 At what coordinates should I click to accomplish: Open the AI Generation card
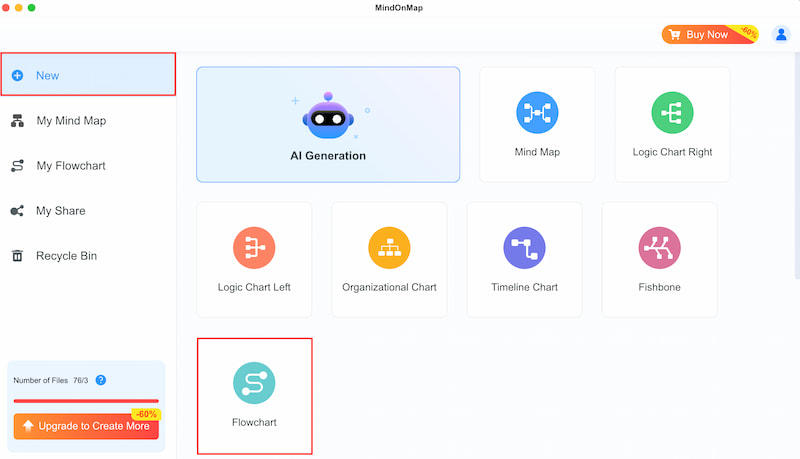tap(328, 124)
